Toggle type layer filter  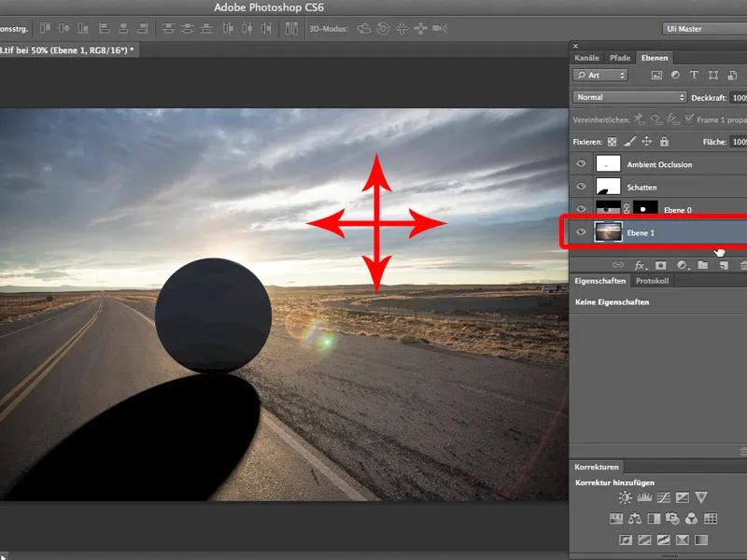pyautogui.click(x=694, y=76)
